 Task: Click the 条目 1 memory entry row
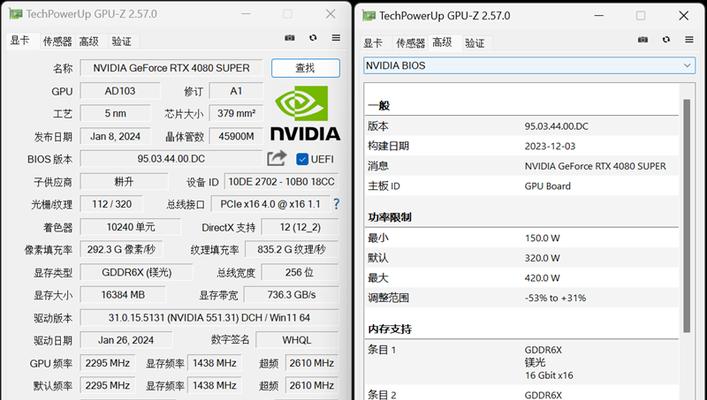(x=522, y=362)
